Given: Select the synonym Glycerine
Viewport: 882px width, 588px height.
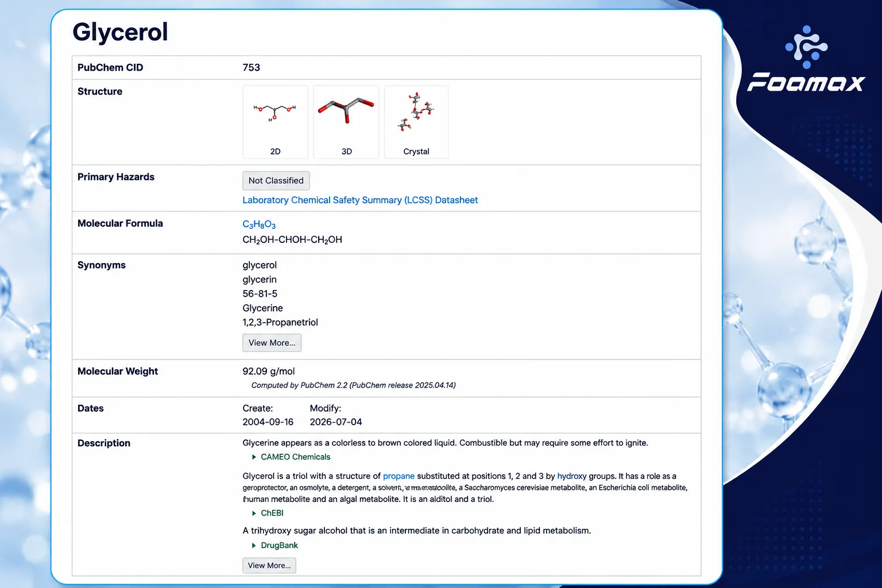Looking at the screenshot, I should 262,308.
